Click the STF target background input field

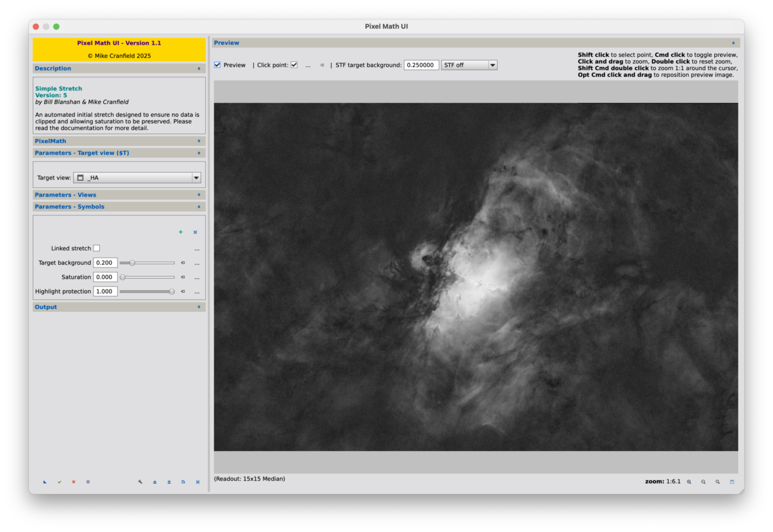coord(421,64)
